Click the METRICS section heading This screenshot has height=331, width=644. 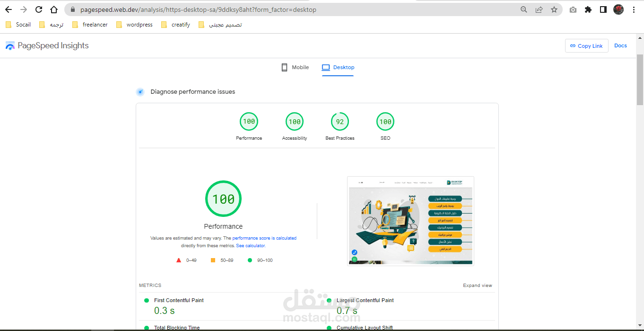pyautogui.click(x=150, y=286)
